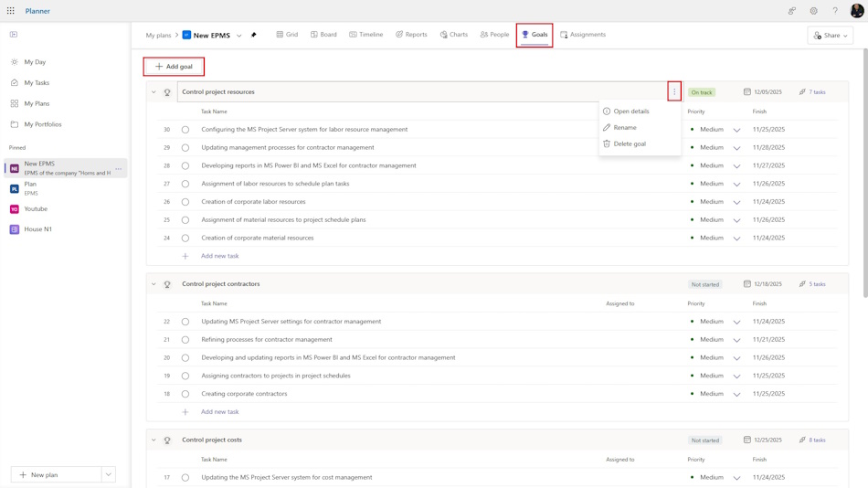Click the vertical scrollbar on the right
Viewport: 868px width, 488px height.
864,173
